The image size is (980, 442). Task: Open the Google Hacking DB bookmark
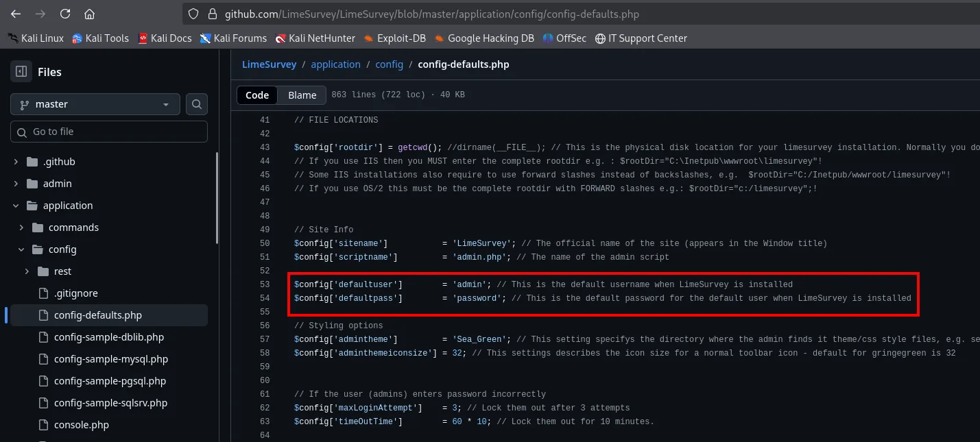coord(484,38)
